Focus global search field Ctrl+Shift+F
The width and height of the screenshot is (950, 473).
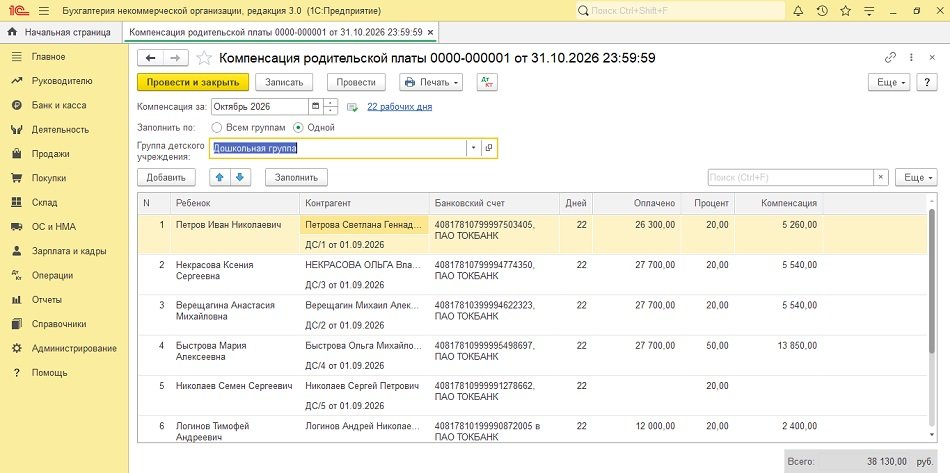click(x=680, y=11)
